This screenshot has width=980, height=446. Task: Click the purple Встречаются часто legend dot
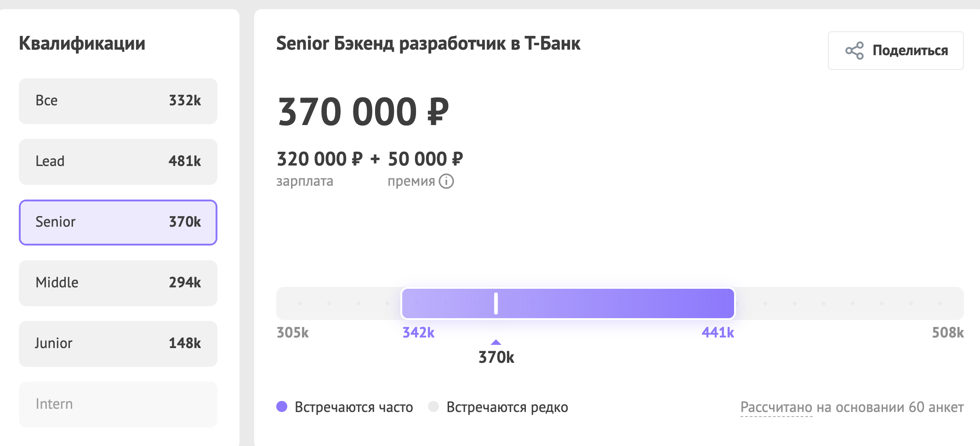tap(282, 406)
